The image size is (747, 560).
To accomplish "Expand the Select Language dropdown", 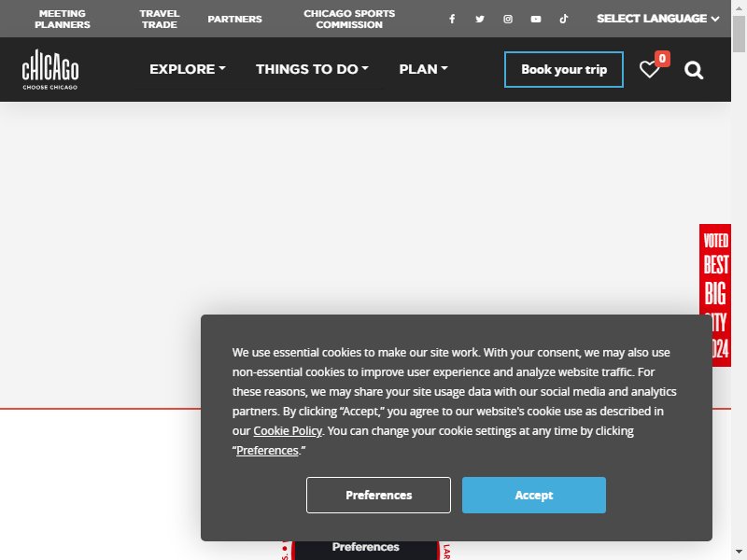I will [658, 19].
